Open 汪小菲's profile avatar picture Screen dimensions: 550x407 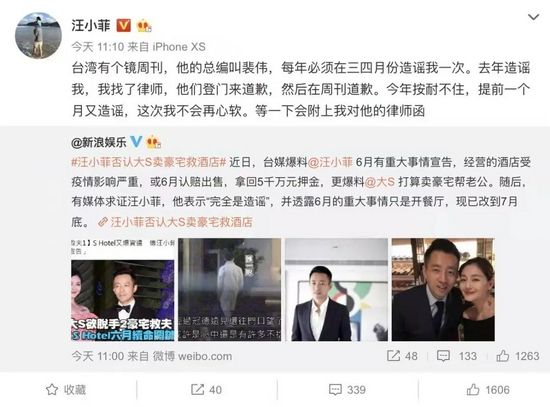[x=38, y=35]
